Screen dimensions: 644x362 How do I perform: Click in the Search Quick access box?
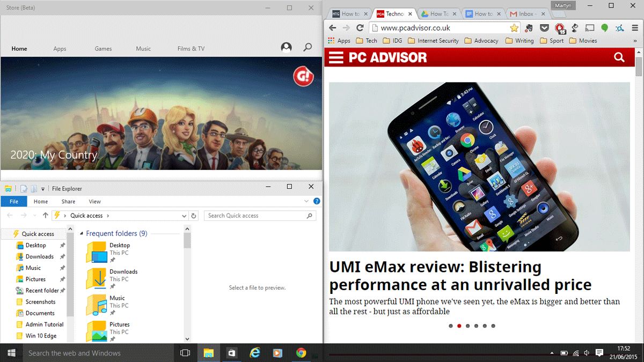point(260,216)
